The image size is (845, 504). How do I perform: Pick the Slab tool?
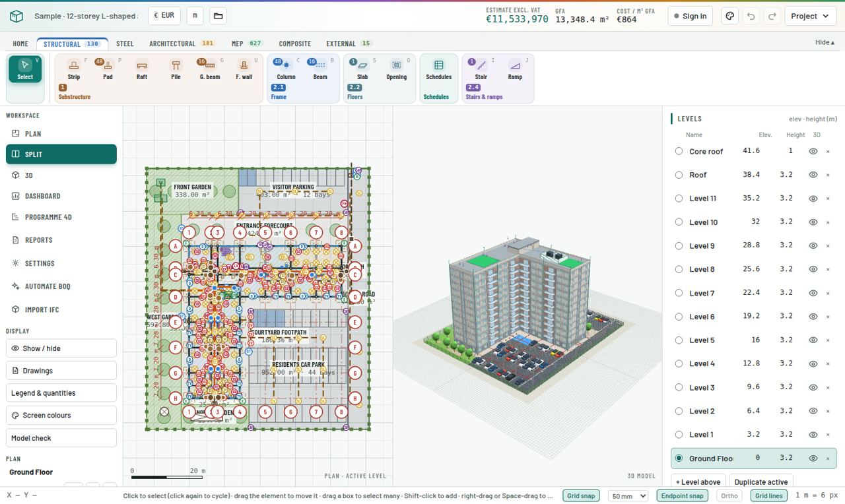pos(362,70)
